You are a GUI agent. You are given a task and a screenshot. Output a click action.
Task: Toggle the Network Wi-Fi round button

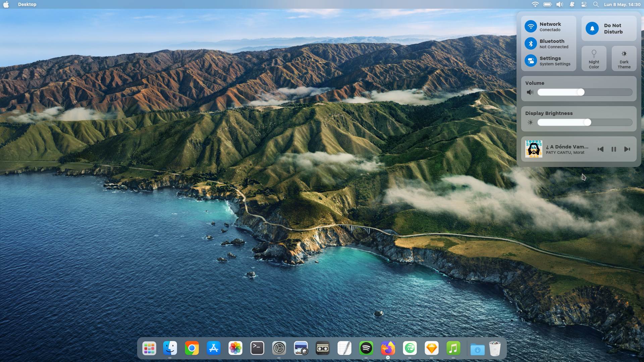pyautogui.click(x=531, y=26)
